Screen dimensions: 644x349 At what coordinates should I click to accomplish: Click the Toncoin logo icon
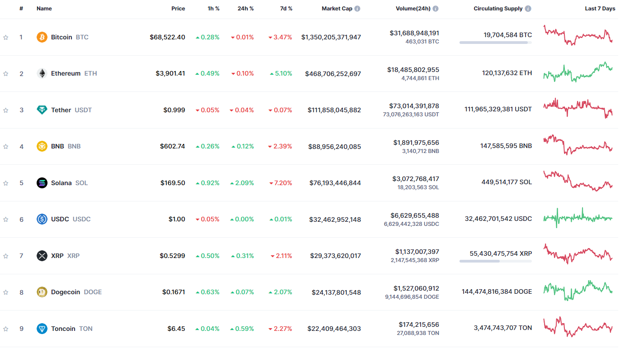(42, 329)
